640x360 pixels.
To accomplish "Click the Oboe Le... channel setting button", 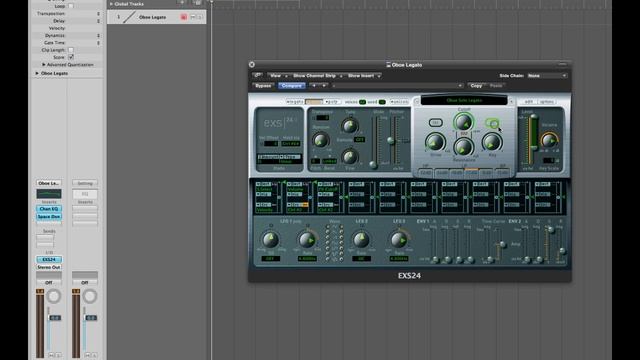I will point(49,183).
